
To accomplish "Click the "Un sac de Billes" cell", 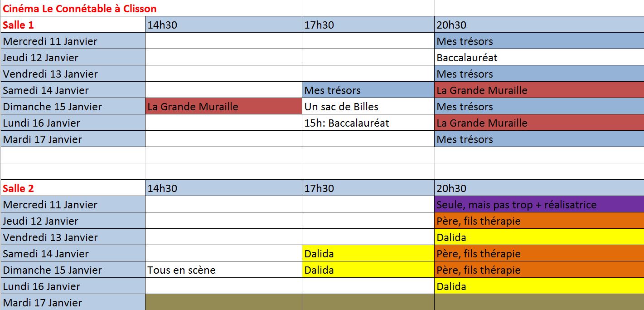I will pyautogui.click(x=368, y=107).
